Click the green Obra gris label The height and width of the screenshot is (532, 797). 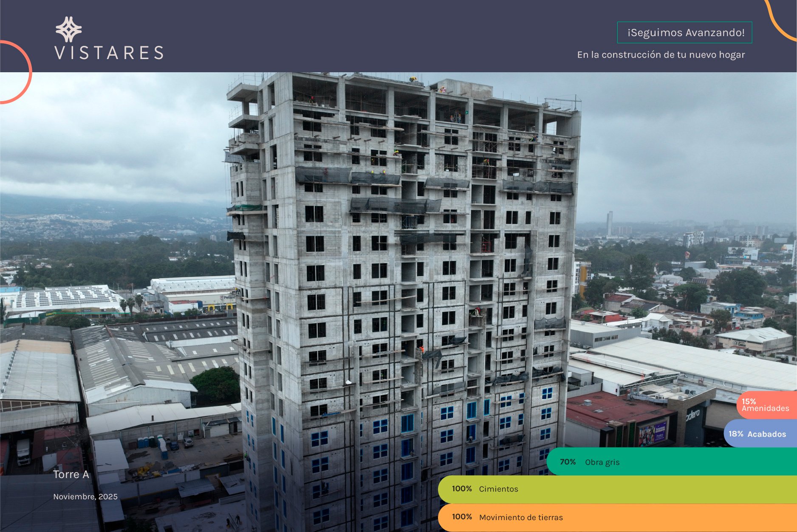[x=602, y=462]
